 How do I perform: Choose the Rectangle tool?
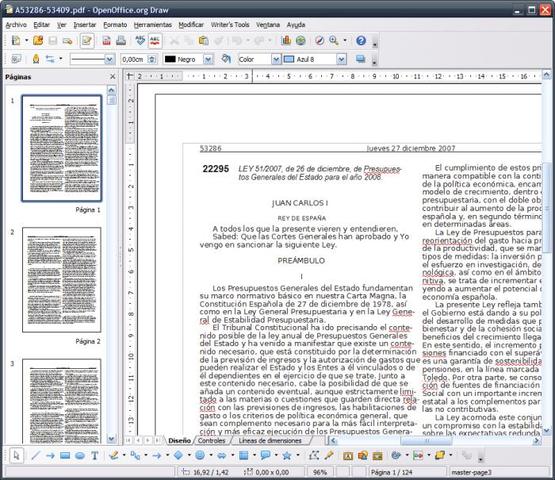pos(65,456)
